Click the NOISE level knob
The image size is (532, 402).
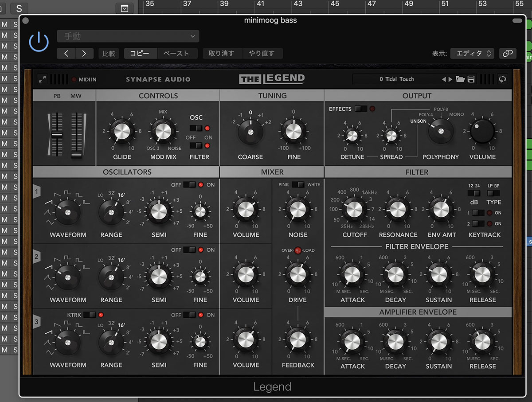(298, 209)
